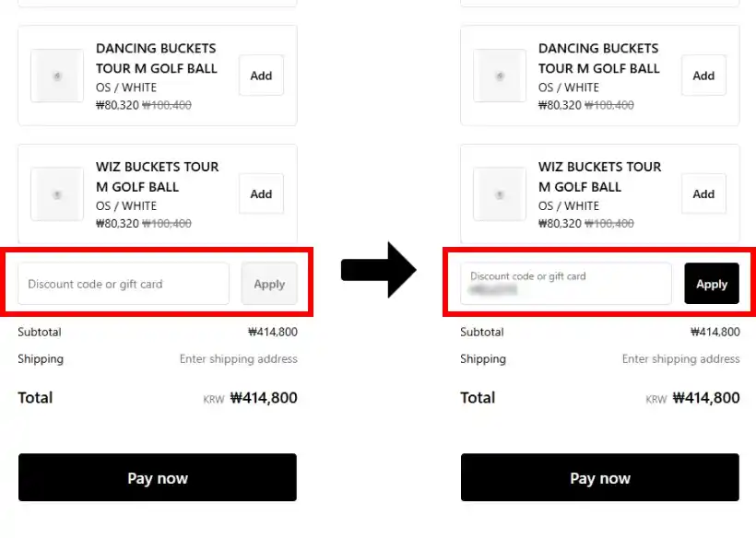Add Wiz Buckets golf ball in left panel
The image size is (756, 538).
coord(261,193)
